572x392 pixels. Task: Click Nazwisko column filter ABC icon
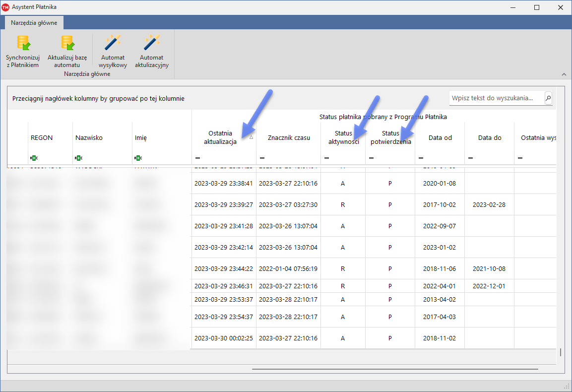point(78,158)
